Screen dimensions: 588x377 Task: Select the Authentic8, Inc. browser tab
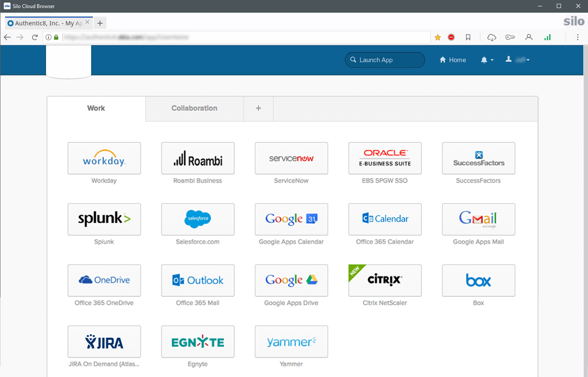[x=49, y=23]
